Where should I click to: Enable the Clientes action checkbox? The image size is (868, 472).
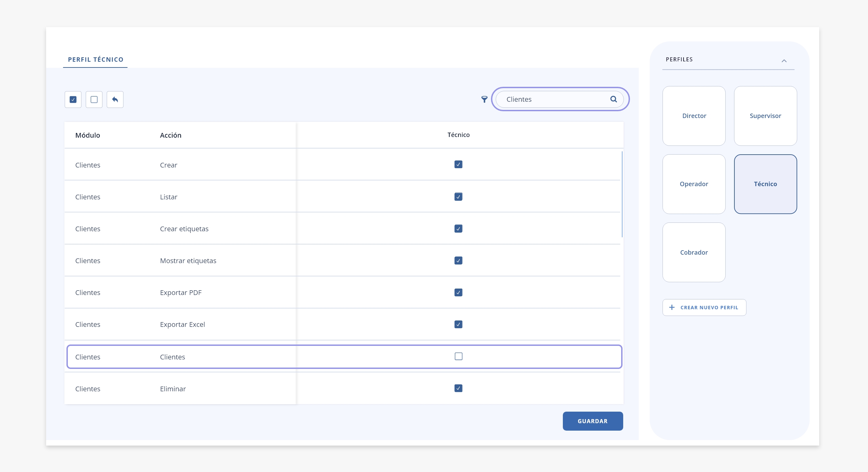pyautogui.click(x=458, y=356)
